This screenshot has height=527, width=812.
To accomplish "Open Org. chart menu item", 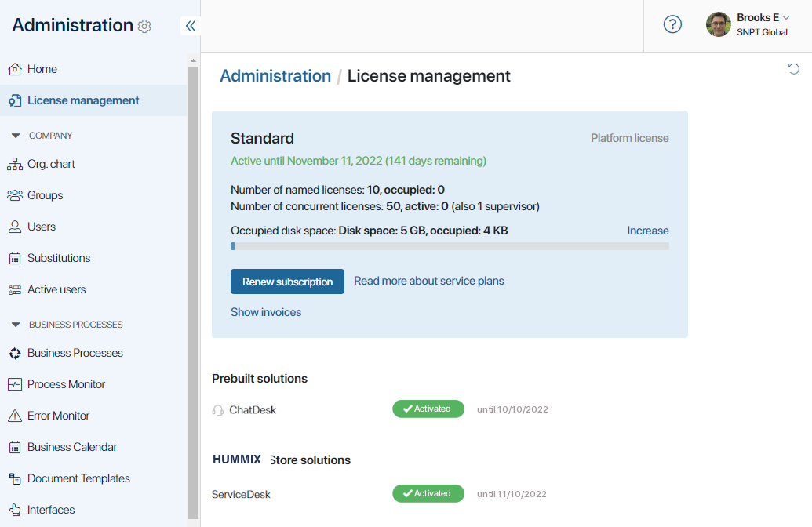I will [x=93, y=164].
